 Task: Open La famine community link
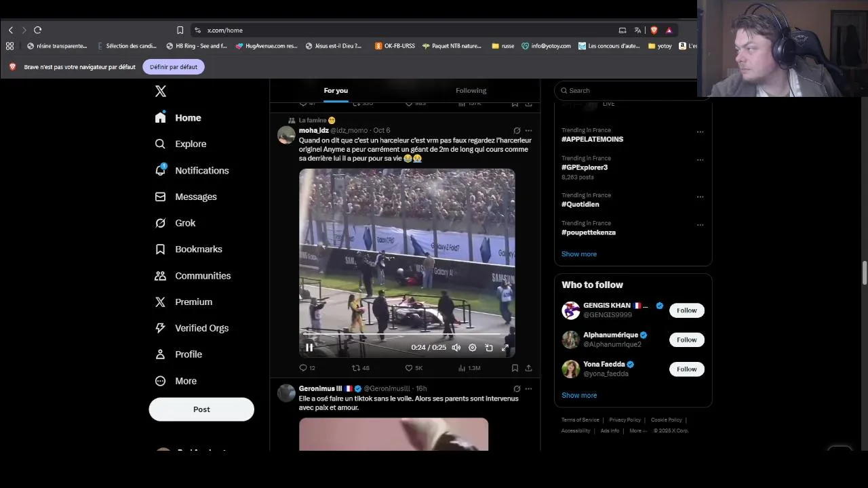(x=317, y=121)
